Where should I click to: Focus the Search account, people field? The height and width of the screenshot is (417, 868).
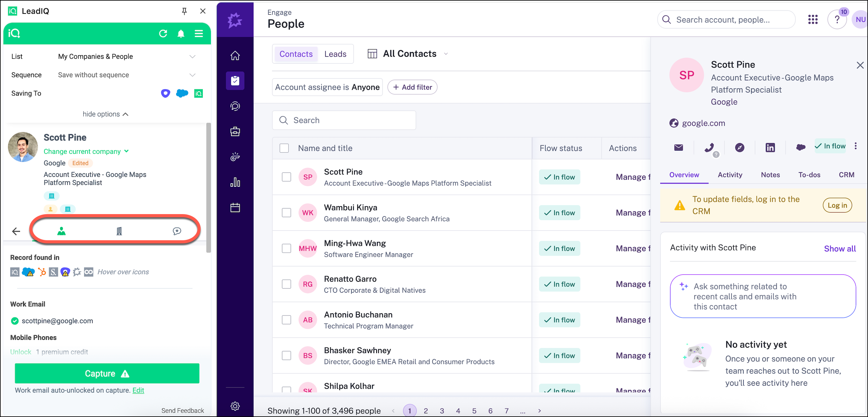click(x=727, y=20)
